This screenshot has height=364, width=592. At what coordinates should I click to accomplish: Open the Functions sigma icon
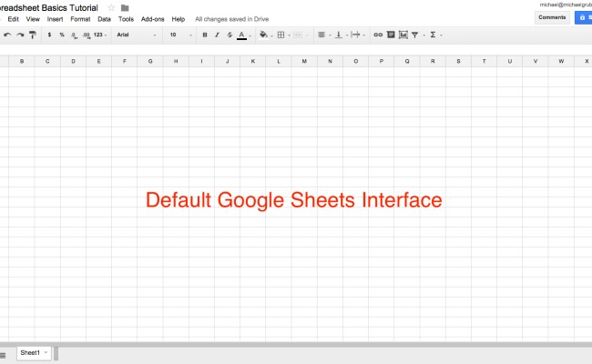(433, 35)
